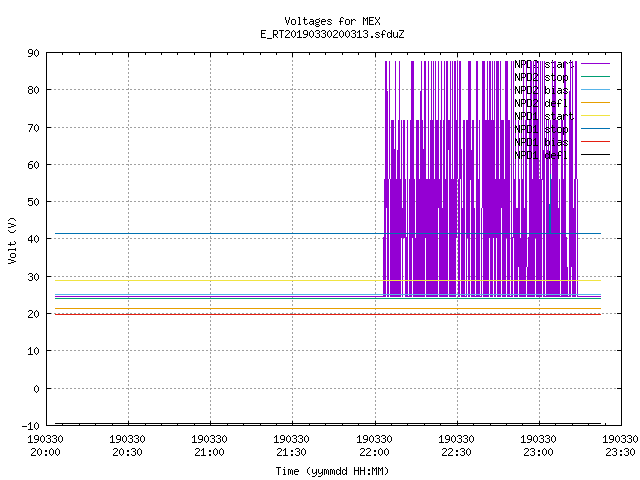Click the NPD2 defl orange legend line
This screenshot has height=480, width=640.
click(x=595, y=103)
